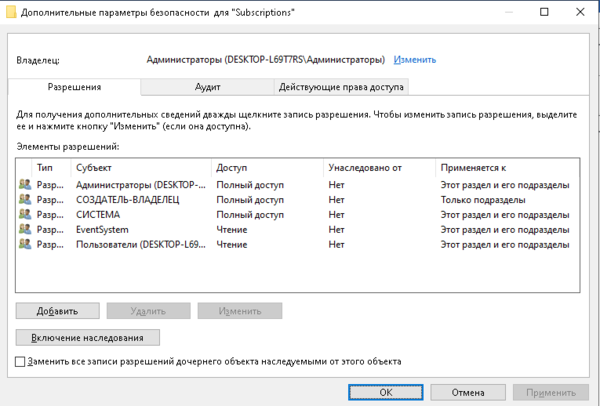The image size is (600, 406).
Task: Click the Изменить owner link
Action: [x=415, y=60]
